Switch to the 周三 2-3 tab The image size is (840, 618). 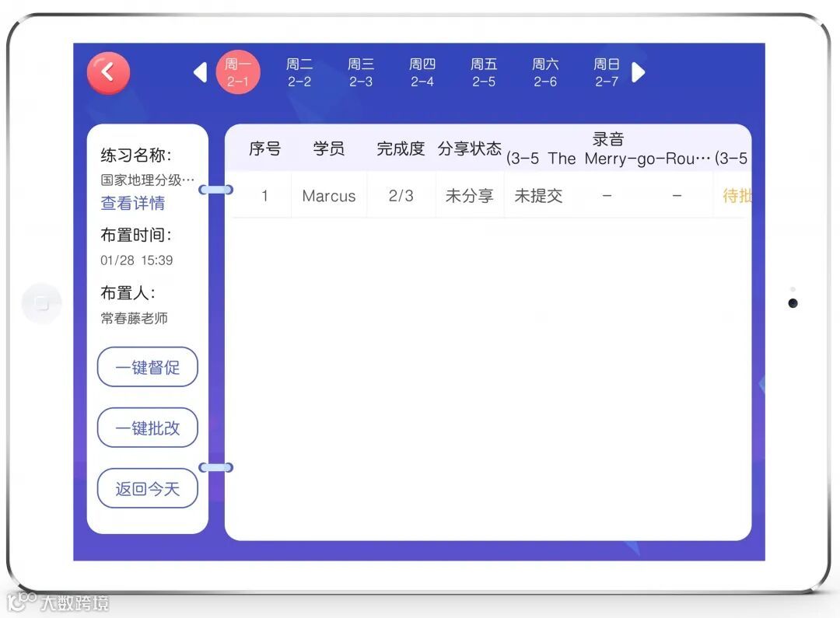pyautogui.click(x=361, y=73)
